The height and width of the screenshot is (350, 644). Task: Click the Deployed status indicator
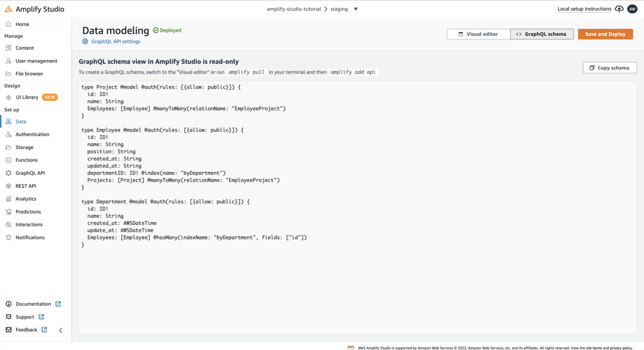point(167,31)
